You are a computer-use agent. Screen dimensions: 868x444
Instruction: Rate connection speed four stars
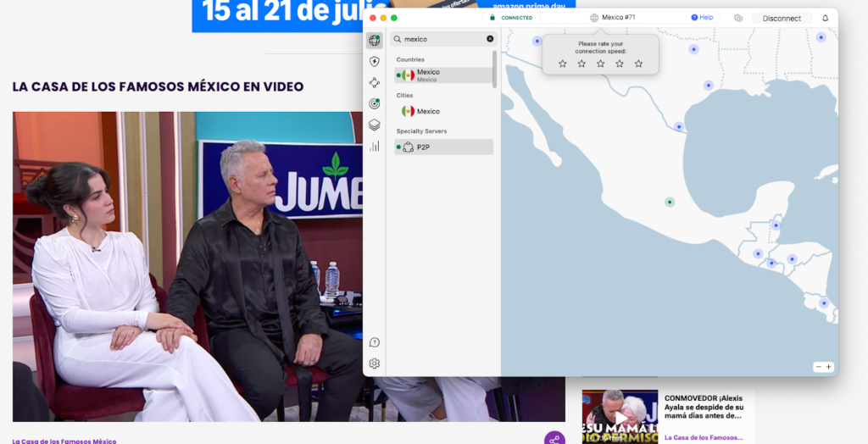coord(620,64)
